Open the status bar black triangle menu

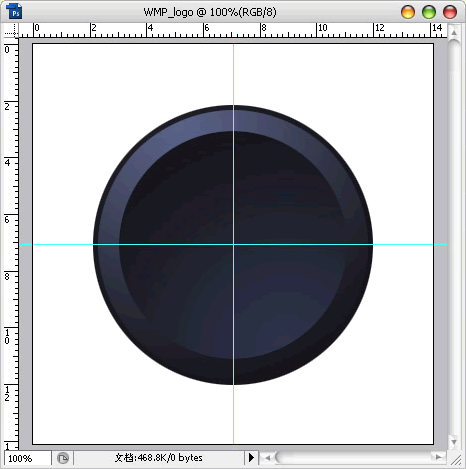point(251,457)
